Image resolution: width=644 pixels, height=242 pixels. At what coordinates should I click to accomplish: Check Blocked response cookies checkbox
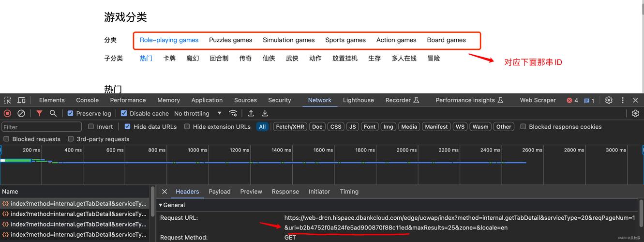pos(523,126)
